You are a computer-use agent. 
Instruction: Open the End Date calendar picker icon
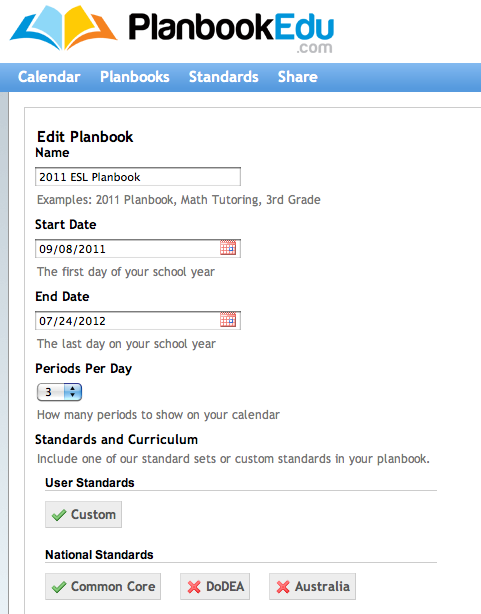click(x=228, y=320)
